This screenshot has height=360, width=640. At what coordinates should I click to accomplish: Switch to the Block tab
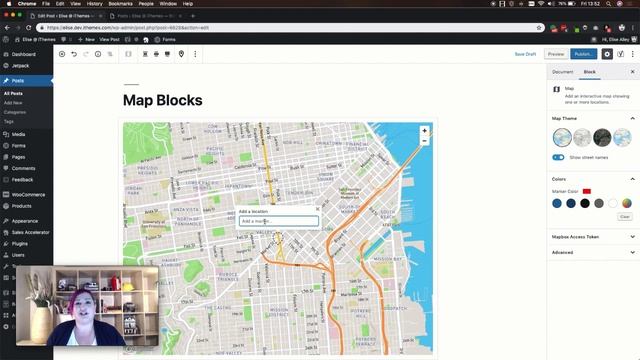pyautogui.click(x=589, y=72)
